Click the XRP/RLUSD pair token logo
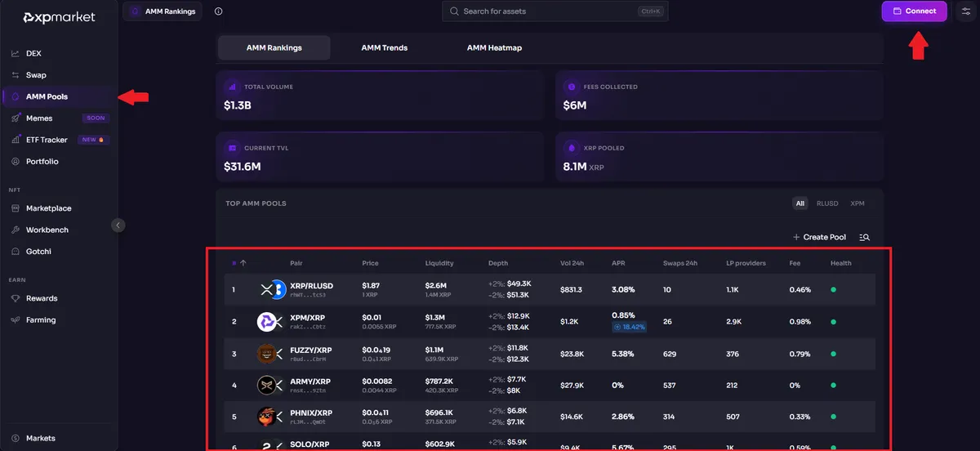Screen dimensions: 980x451 272,289
